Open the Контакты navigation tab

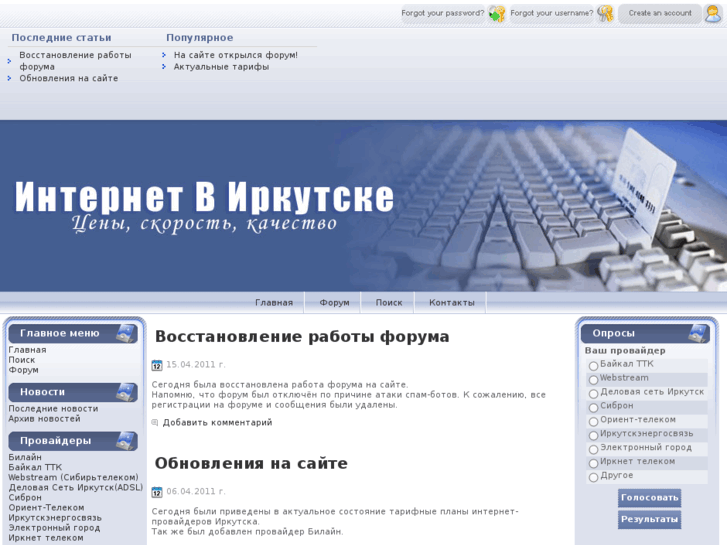[x=452, y=302]
